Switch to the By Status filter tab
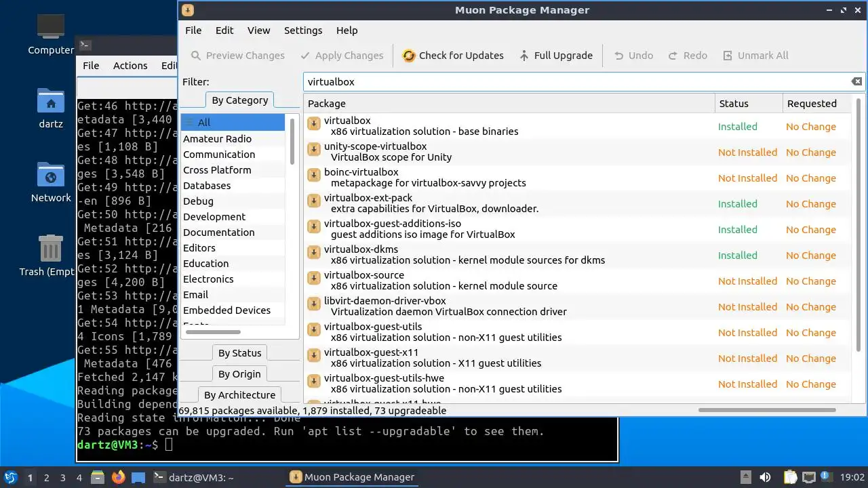Screen dimensions: 868x488 click(x=239, y=353)
